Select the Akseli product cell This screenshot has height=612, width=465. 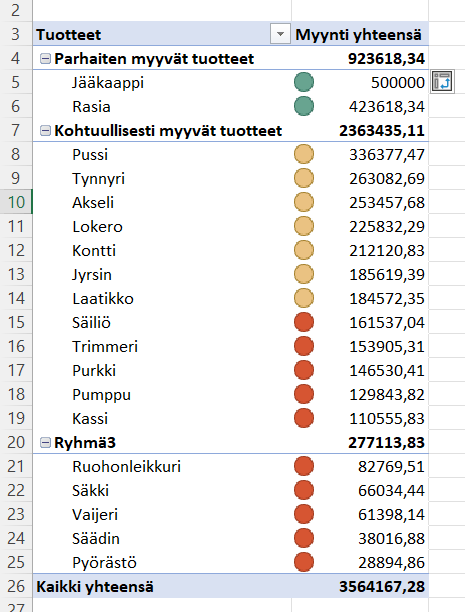[x=162, y=203]
